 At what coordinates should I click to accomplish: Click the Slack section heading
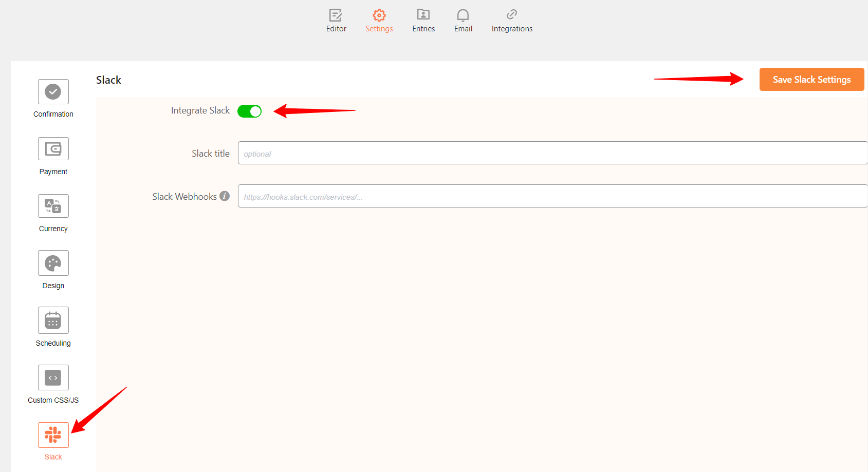pos(108,80)
